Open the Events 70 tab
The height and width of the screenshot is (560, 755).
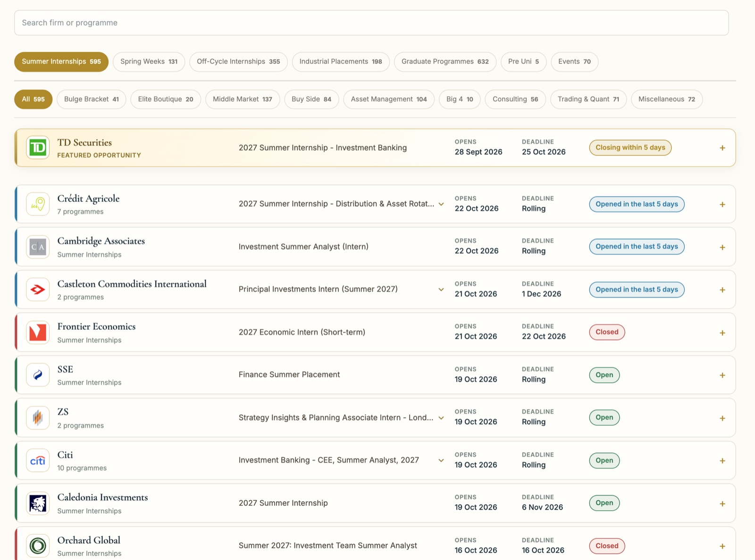(x=574, y=62)
